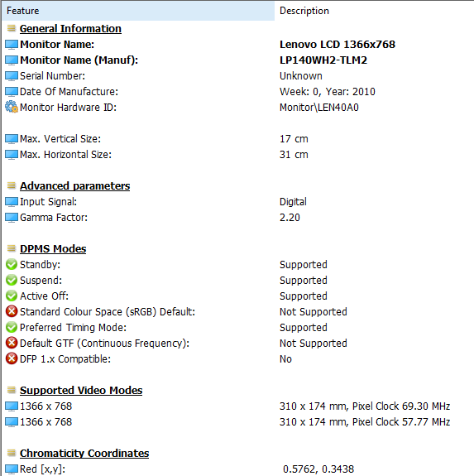Click monitor icon beside Monitor Name (Manuf):
Viewport: 474px width, 476px height.
click(12, 60)
